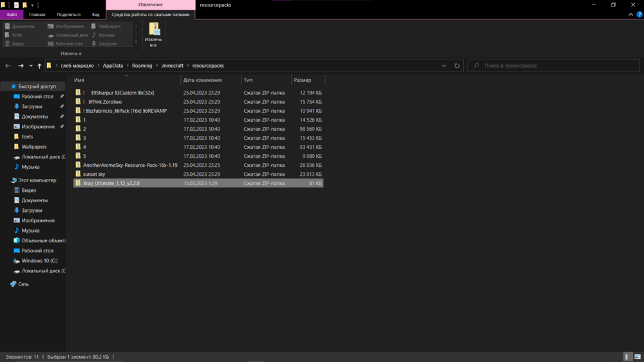Viewport: 644px width, 362px height.
Task: Select zip file named 2
Action: click(198, 129)
